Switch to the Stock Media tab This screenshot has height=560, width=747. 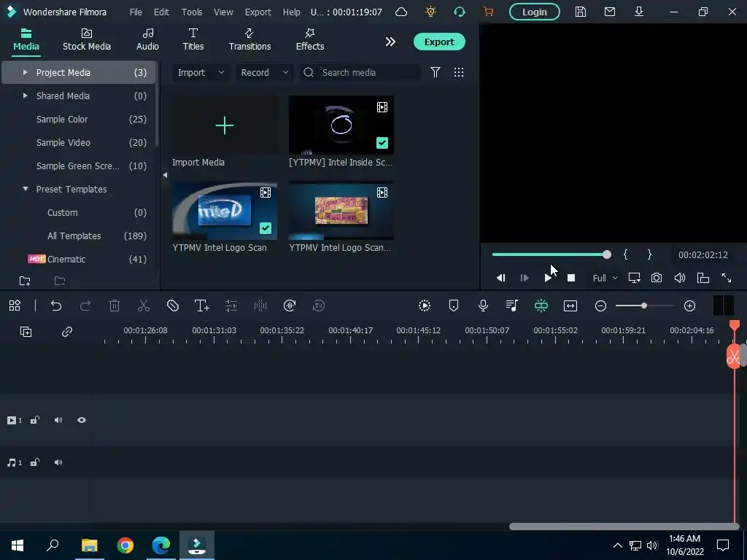tap(87, 40)
